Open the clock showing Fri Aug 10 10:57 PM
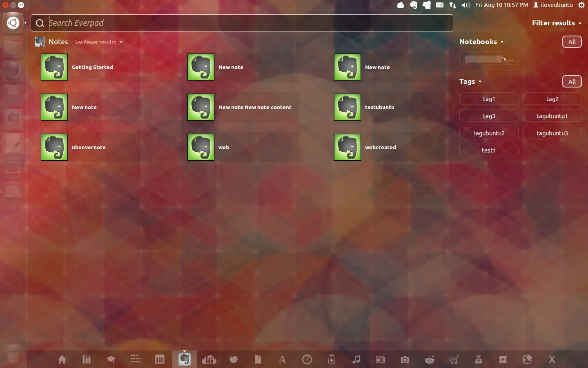The height and width of the screenshot is (368, 588). click(x=502, y=5)
